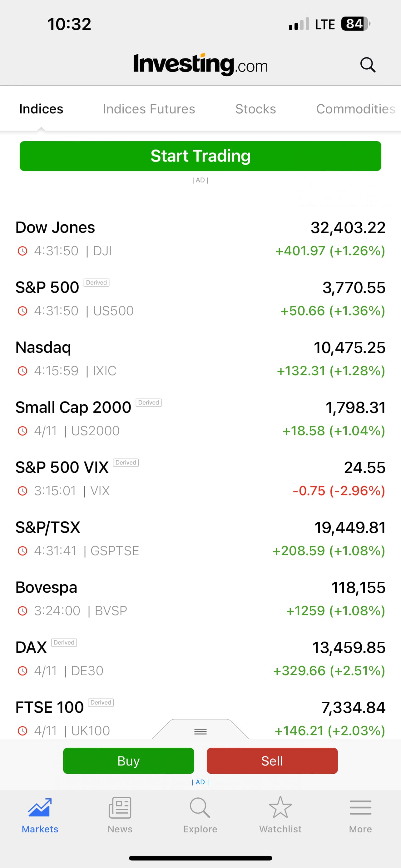Switch to the Stocks tab

(255, 109)
